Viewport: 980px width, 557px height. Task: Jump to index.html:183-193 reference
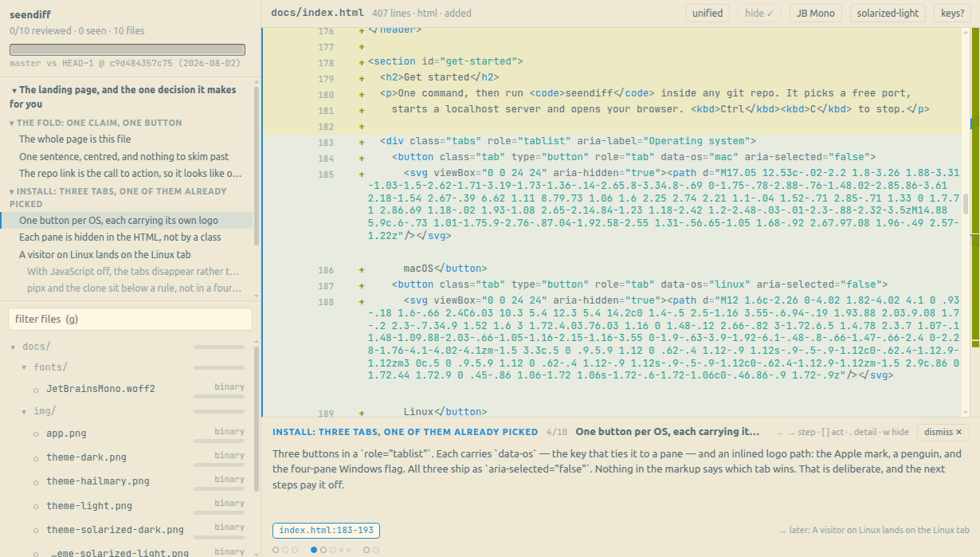tap(326, 531)
